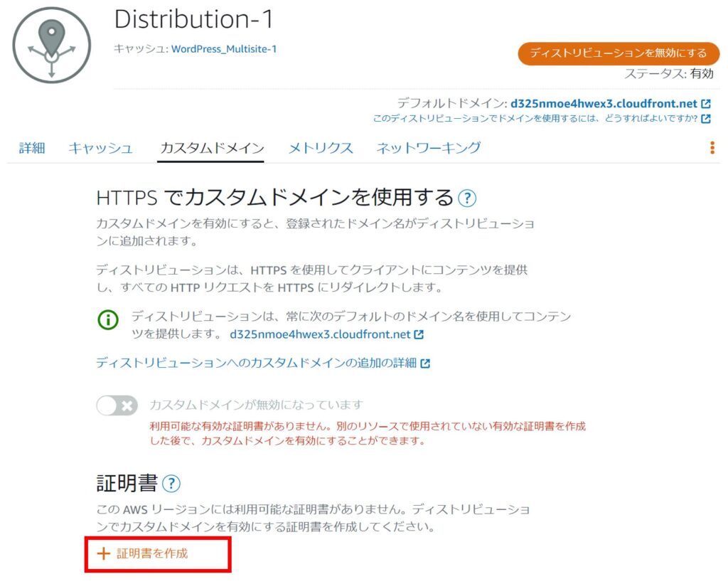Click external link icon beside header default domain
This screenshot has width=728, height=584.
[x=706, y=104]
